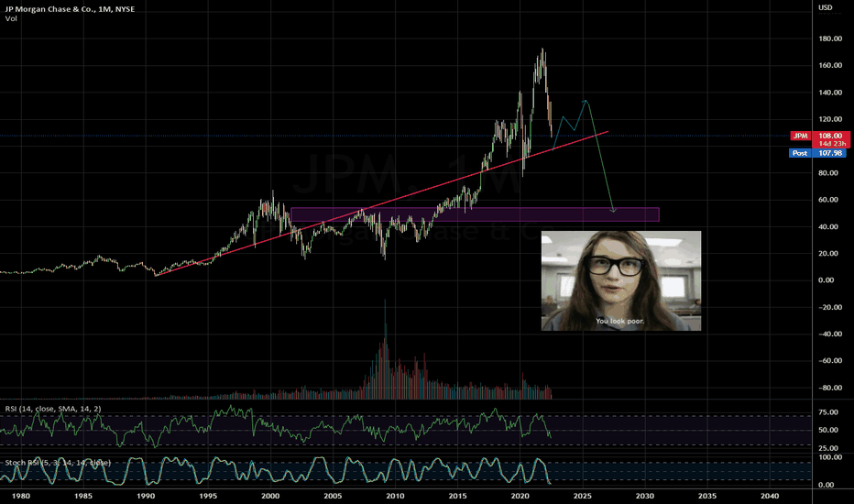Click the -40.00 price axis label

click(830, 334)
